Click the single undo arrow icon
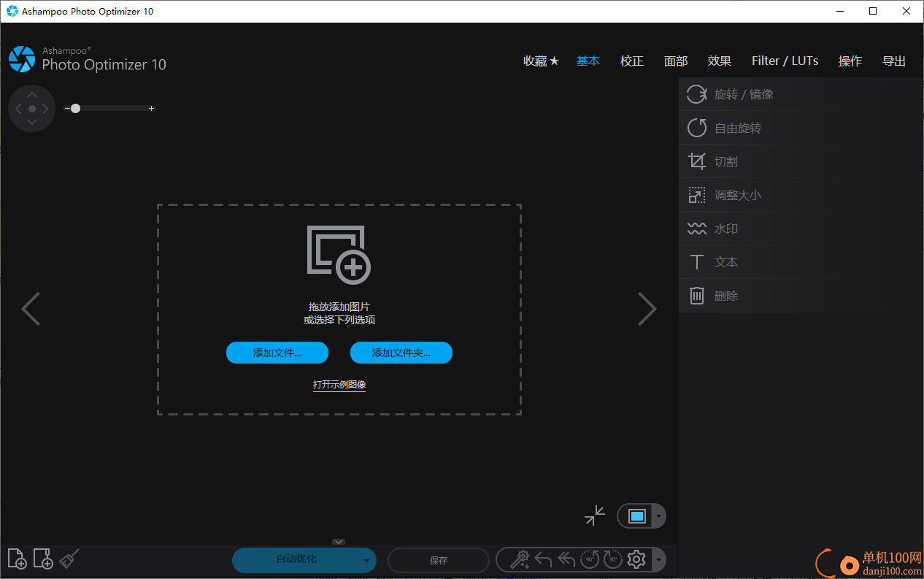The width and height of the screenshot is (924, 579). pyautogui.click(x=542, y=559)
